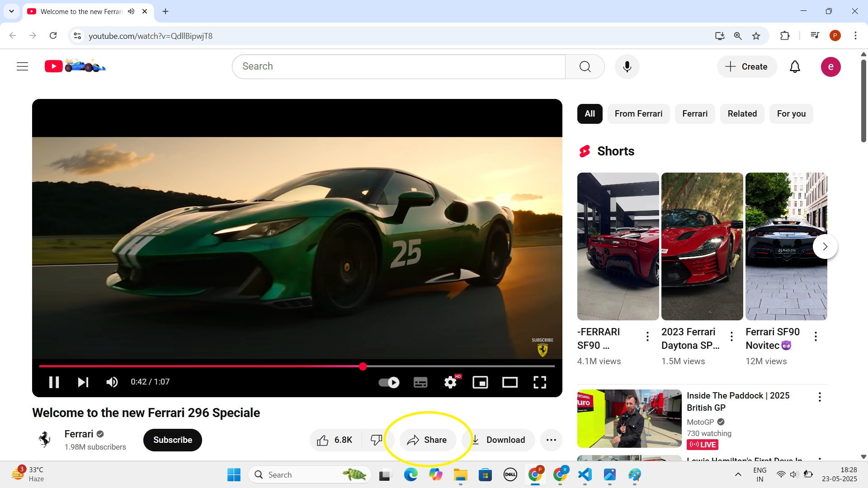The width and height of the screenshot is (868, 488).
Task: Install YouTube app icon in address bar
Action: click(720, 36)
